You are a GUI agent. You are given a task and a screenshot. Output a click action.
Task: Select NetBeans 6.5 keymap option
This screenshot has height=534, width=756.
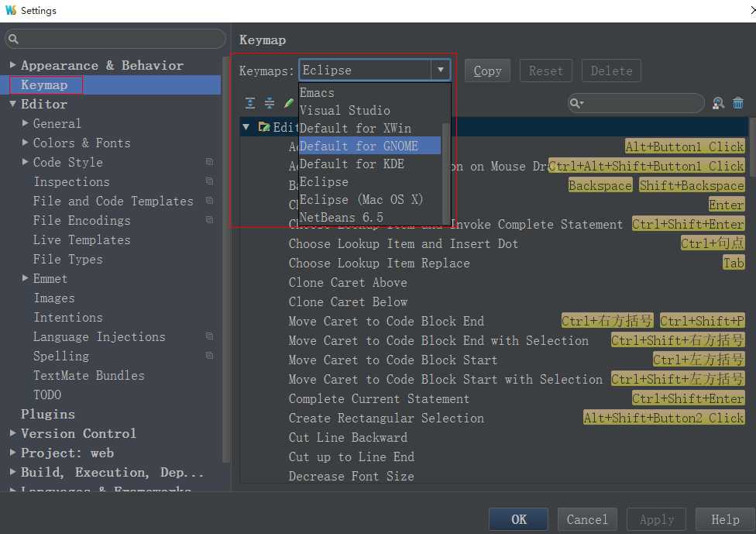[x=369, y=217]
